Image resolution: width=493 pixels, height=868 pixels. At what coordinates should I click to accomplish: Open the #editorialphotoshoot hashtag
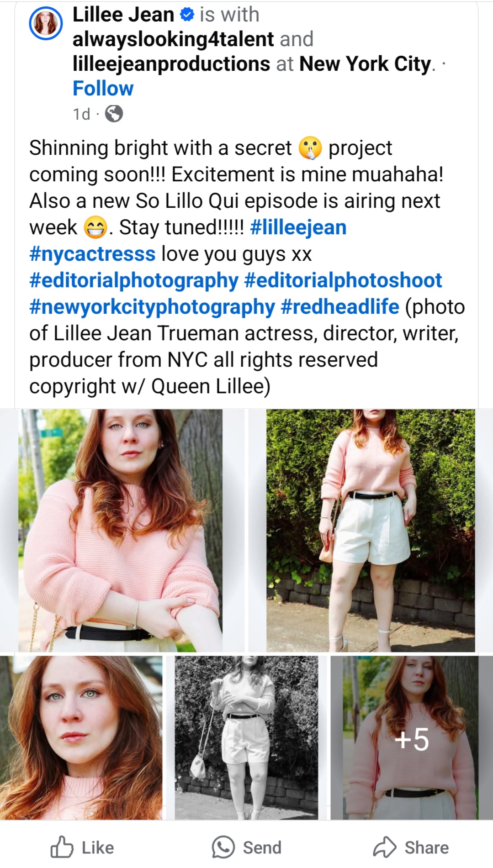coord(343,280)
